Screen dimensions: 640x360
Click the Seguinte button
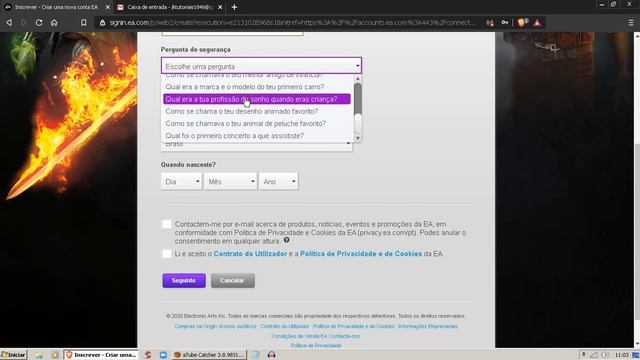pos(184,280)
